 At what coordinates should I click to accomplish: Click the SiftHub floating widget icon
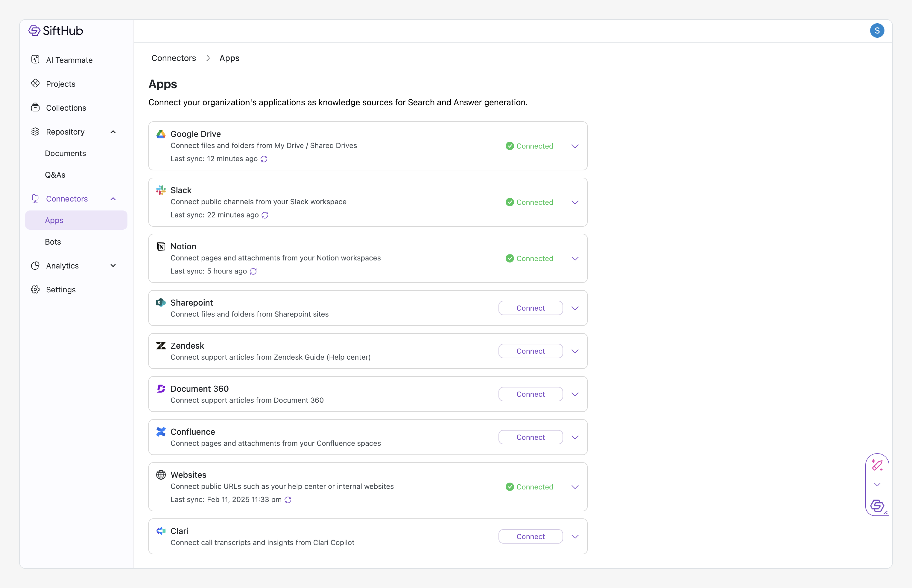point(877,505)
